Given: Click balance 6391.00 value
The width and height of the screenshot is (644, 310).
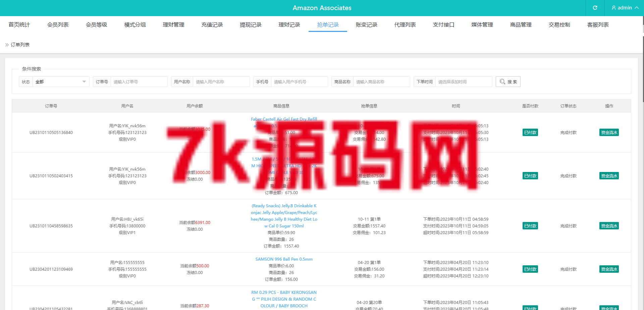Looking at the screenshot, I should (x=203, y=222).
